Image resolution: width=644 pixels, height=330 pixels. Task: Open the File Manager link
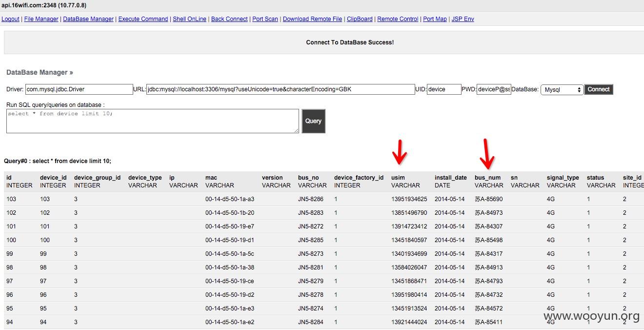point(41,19)
